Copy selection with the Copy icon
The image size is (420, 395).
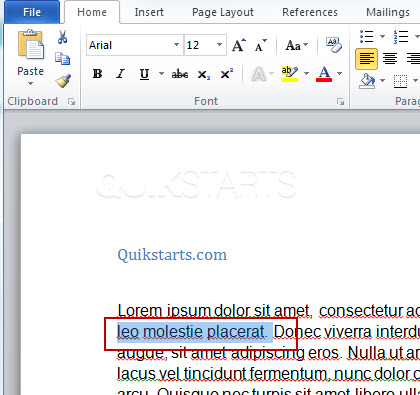(x=62, y=59)
